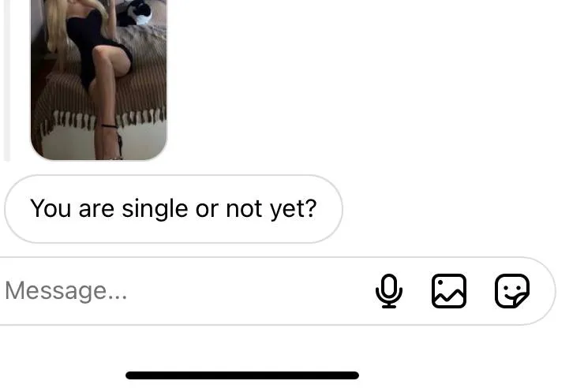Click the blank area right of the message bubble
Screen dimensions: 569x392
[x=454, y=209]
